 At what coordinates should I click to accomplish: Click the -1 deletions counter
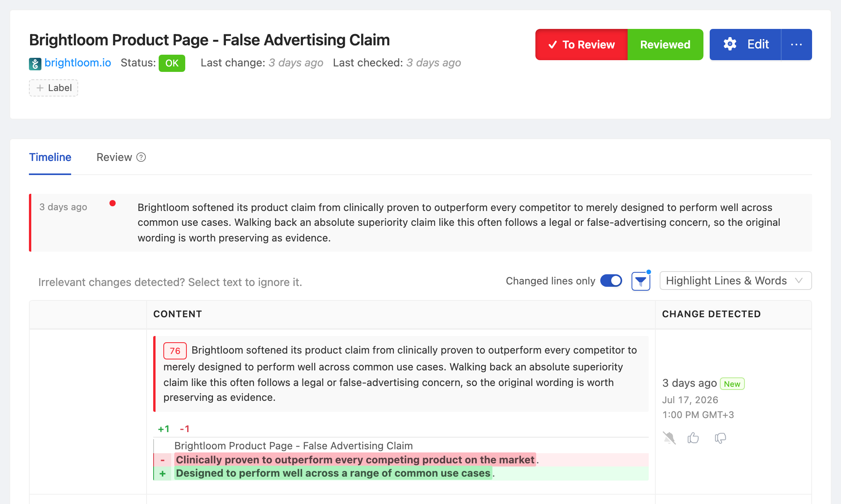(x=185, y=429)
